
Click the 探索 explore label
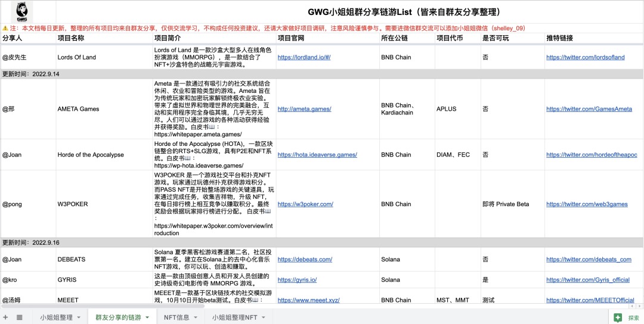click(633, 317)
